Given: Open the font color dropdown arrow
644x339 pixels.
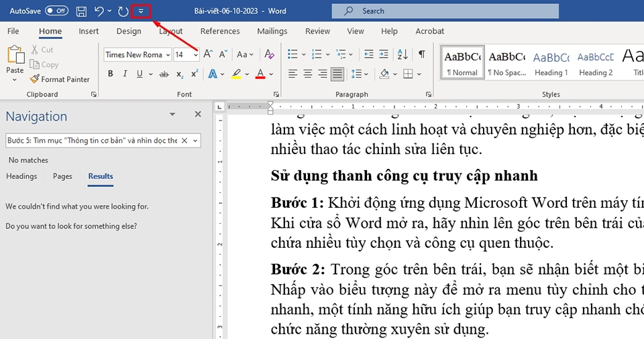Looking at the screenshot, I should click(x=271, y=74).
